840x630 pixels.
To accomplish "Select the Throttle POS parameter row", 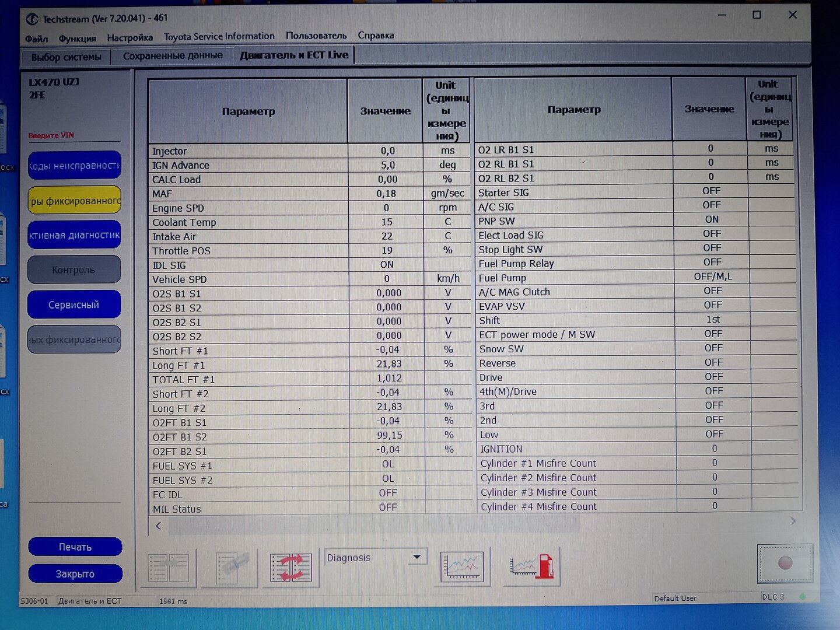I will click(x=309, y=250).
